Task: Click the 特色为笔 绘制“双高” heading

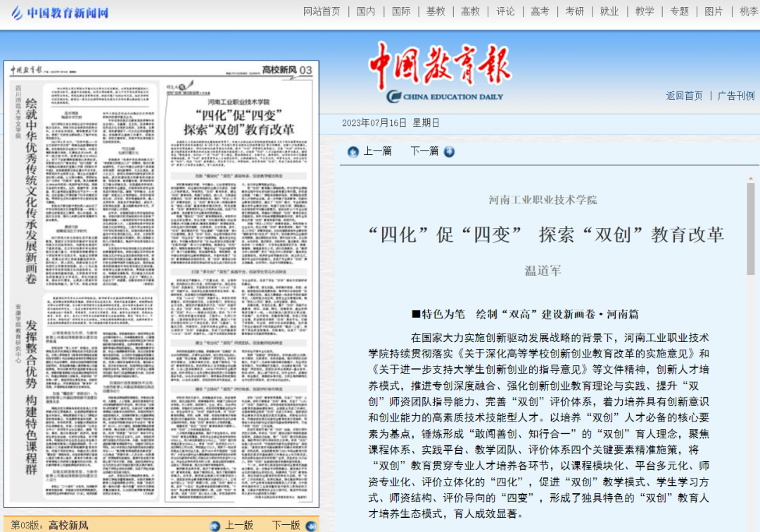Action: tap(526, 315)
